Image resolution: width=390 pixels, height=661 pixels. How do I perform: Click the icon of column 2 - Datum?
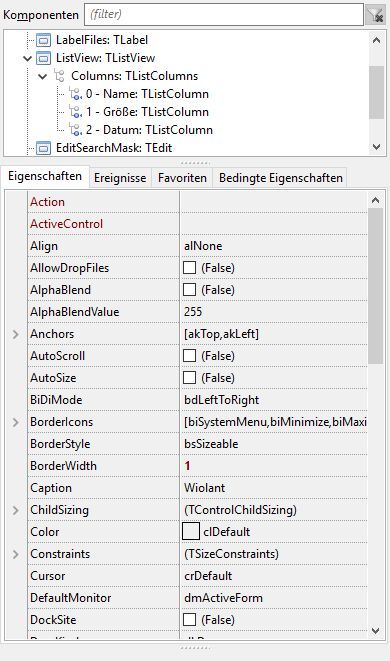point(75,130)
